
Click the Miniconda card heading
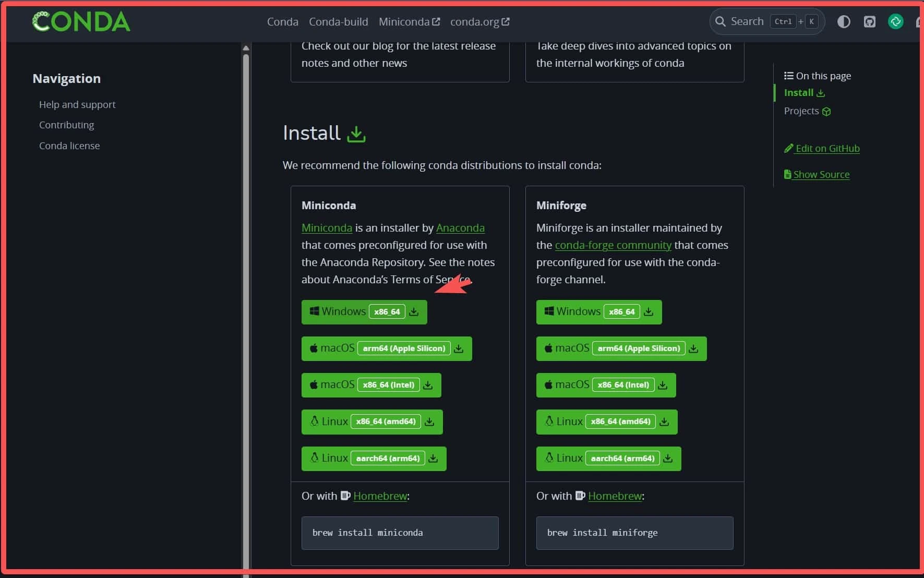[329, 205]
